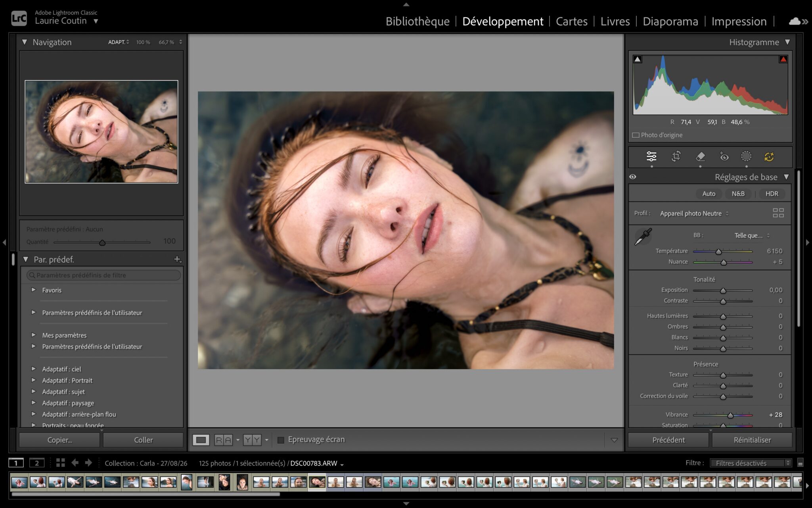Open the Filtres désactivés dropdown
The image size is (812, 508).
(751, 463)
